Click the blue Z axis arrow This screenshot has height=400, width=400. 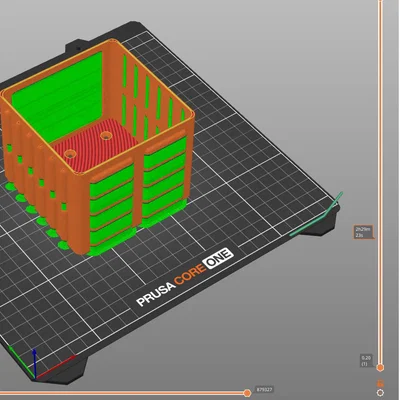coord(35,363)
